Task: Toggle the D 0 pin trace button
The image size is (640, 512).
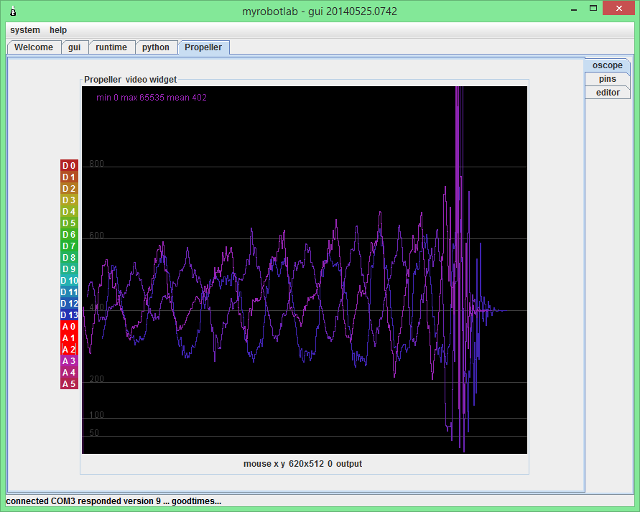Action: point(69,165)
